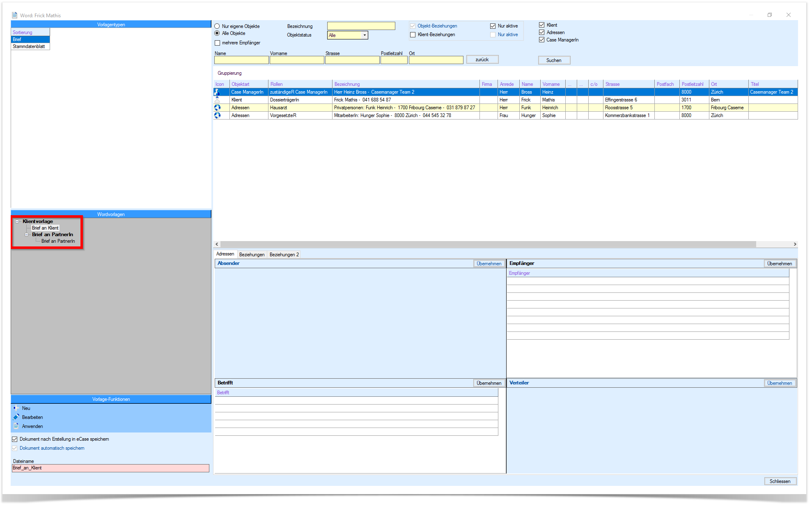
Task: Click the Word document icon in title bar
Action: tap(15, 15)
